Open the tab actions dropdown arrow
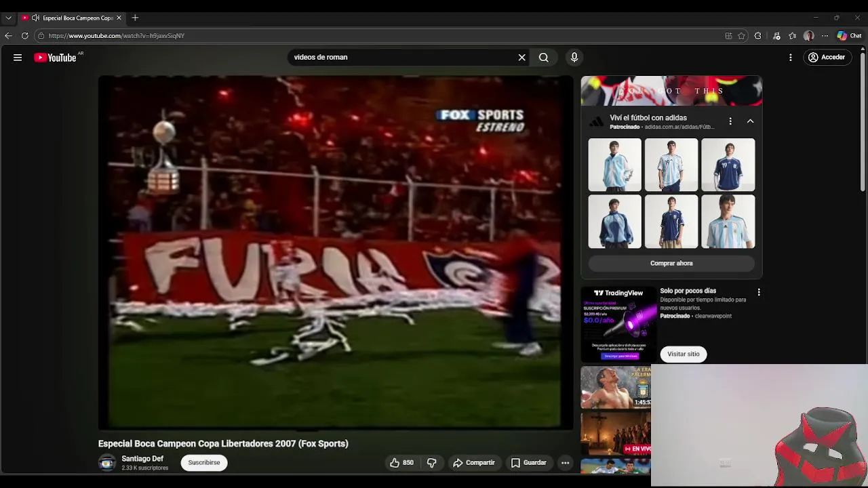868x488 pixels. [x=8, y=18]
